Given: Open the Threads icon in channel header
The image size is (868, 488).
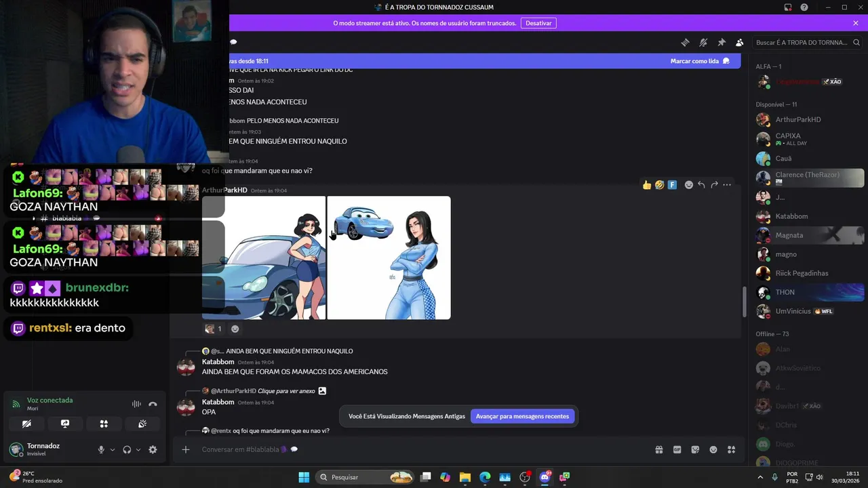Looking at the screenshot, I should (x=685, y=42).
